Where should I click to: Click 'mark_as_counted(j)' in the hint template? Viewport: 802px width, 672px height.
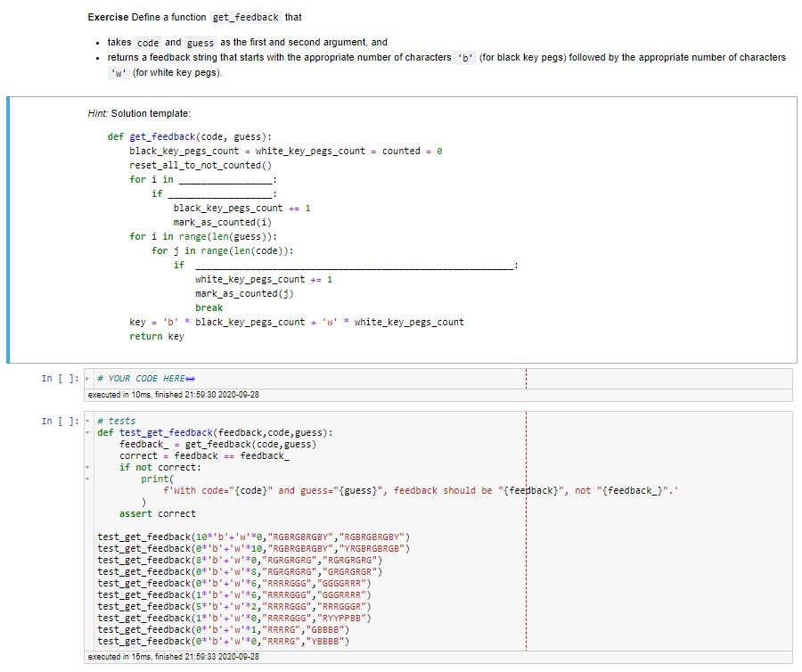coord(244,293)
